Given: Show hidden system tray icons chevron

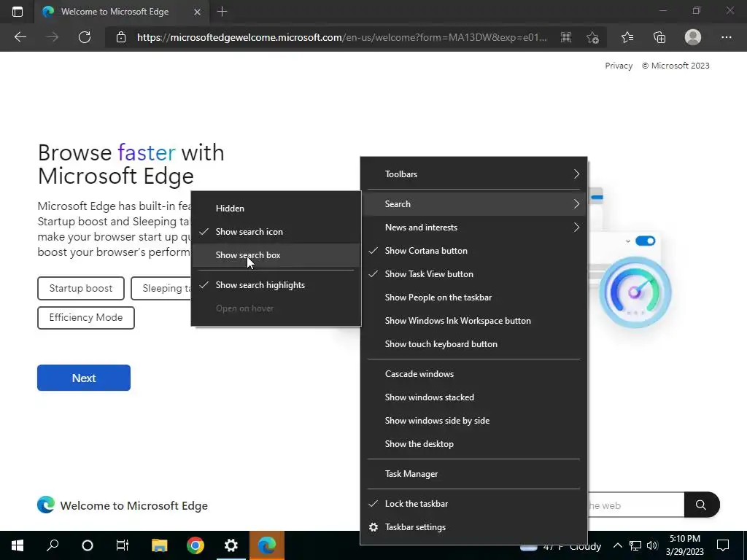Looking at the screenshot, I should (617, 545).
